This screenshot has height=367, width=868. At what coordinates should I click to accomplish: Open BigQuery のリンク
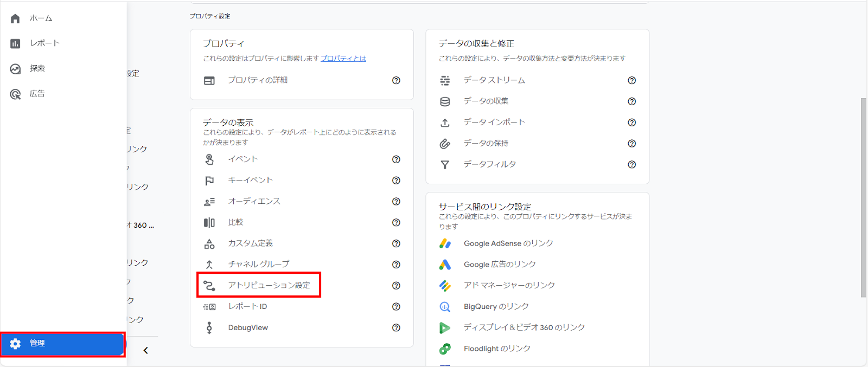pos(496,307)
